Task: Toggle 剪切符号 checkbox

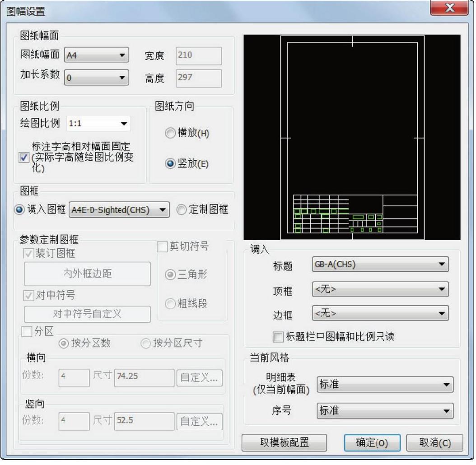Action: point(162,246)
